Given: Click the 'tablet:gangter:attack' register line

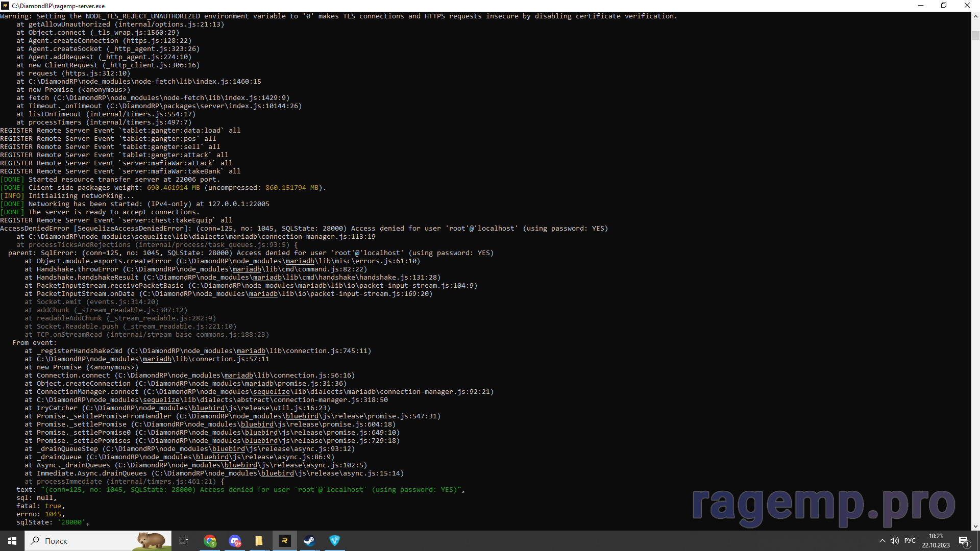Looking at the screenshot, I should coord(114,155).
